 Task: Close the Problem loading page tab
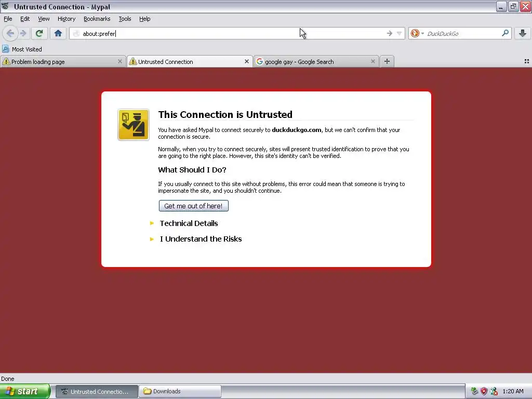(x=120, y=61)
